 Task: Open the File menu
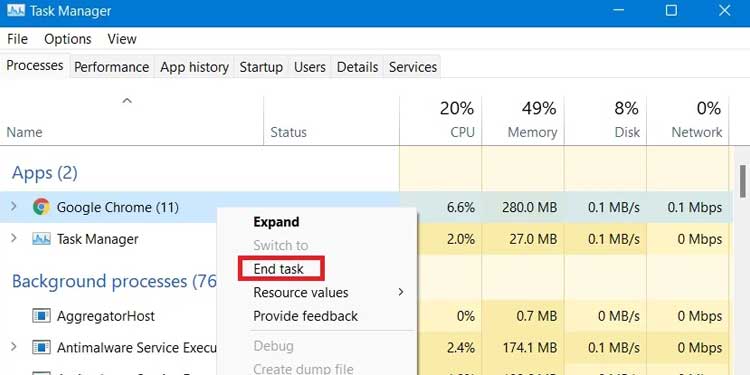coord(17,39)
